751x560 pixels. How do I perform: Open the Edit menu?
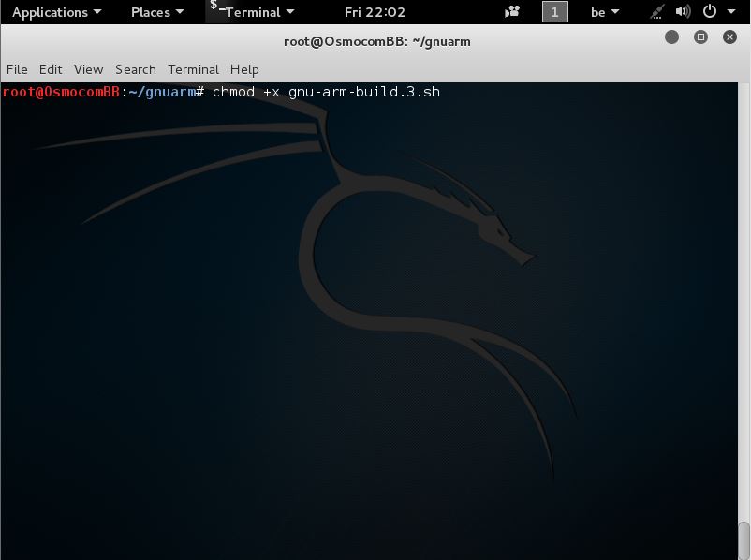[x=51, y=69]
